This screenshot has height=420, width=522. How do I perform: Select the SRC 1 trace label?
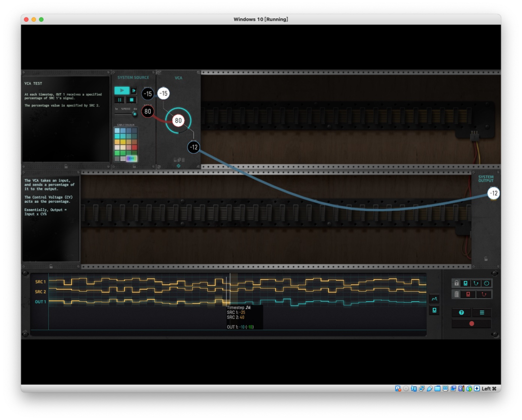point(40,281)
